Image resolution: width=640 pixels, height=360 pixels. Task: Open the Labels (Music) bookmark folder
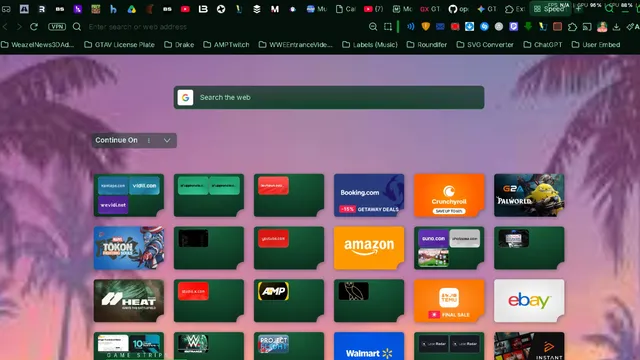point(370,44)
